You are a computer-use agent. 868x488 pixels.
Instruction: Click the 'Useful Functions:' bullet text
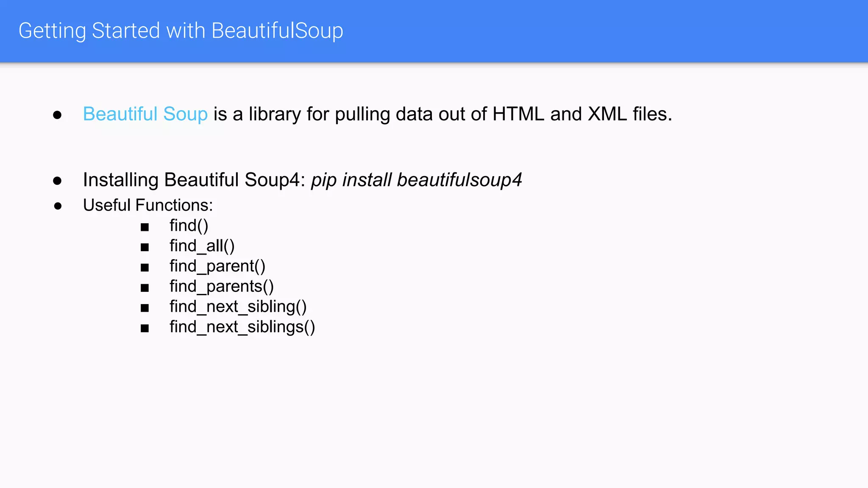(148, 205)
